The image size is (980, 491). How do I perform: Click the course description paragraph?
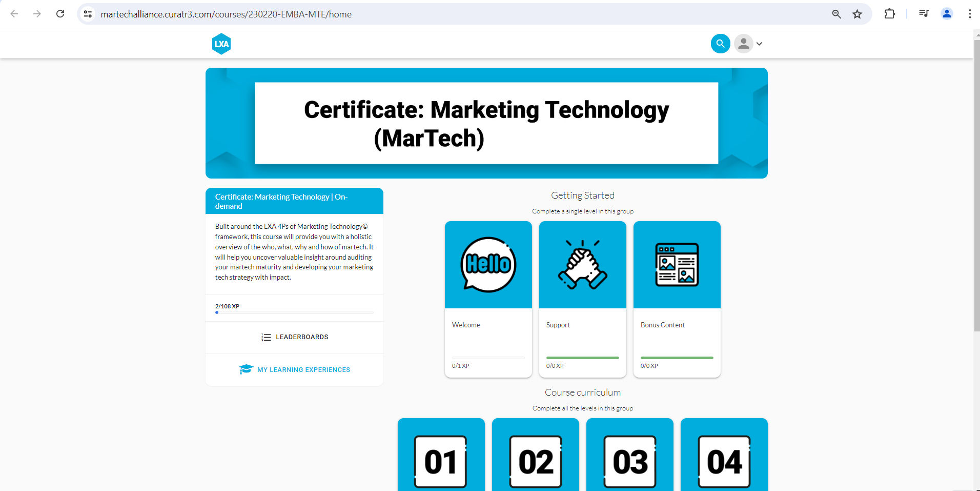point(294,252)
